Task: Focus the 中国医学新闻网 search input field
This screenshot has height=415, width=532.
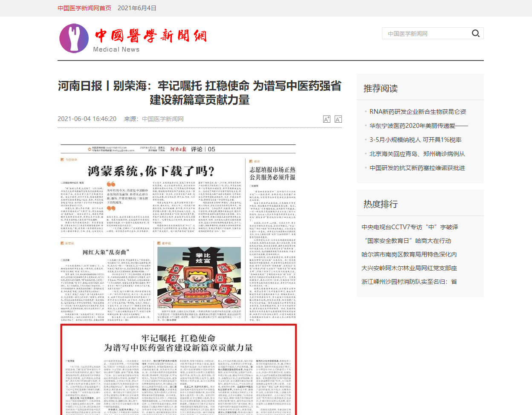Action: click(426, 34)
